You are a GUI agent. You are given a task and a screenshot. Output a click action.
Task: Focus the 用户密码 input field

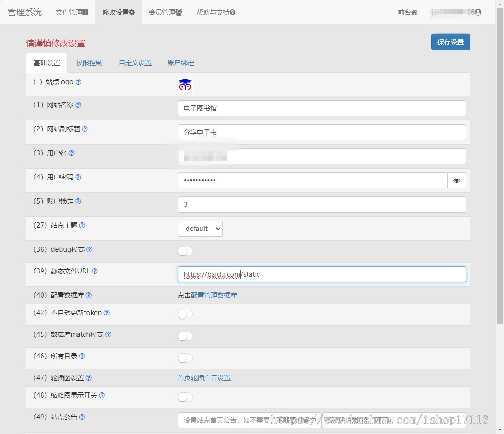tap(312, 180)
